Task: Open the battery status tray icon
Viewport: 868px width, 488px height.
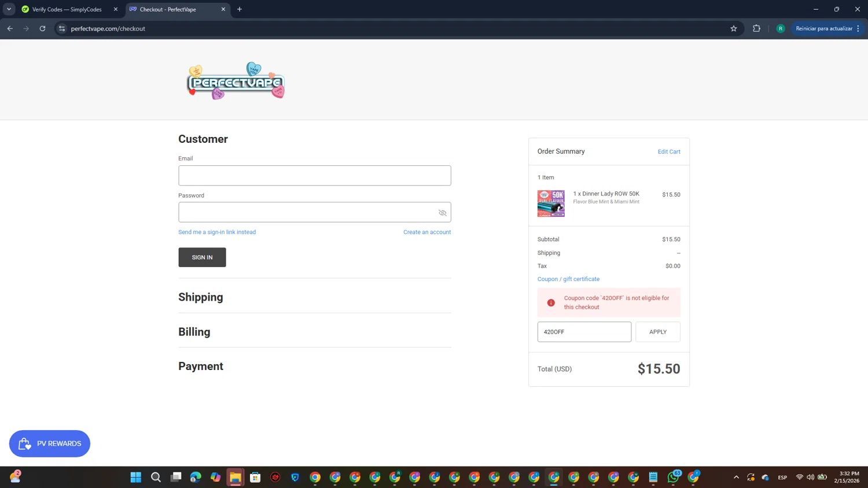Action: pyautogui.click(x=822, y=477)
